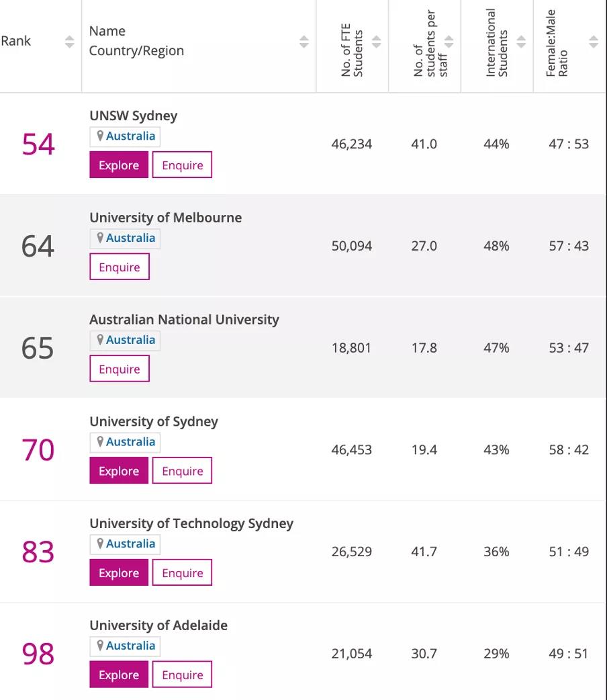Open University of Melbourne name link
607x700 pixels.
[x=165, y=218]
